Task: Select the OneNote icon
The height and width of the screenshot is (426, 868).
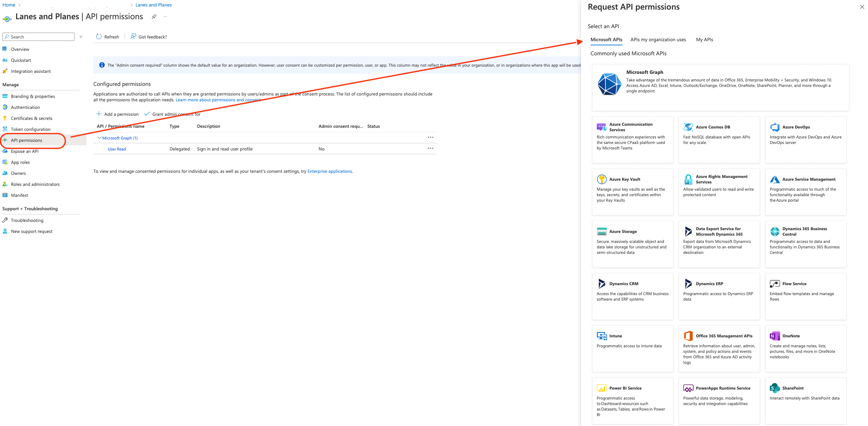Action: (x=775, y=336)
